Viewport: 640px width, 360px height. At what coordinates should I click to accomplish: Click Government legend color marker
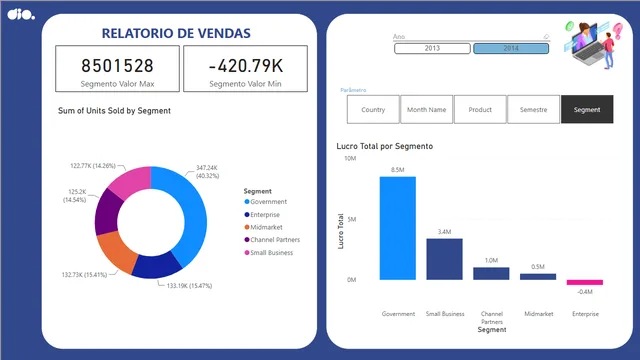click(247, 202)
